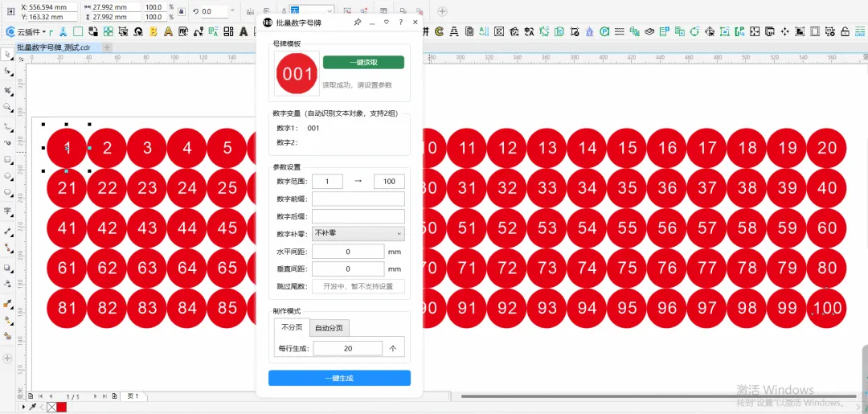Click the 每行生成 value field
Screen dimensions: 868x414
[348, 349]
